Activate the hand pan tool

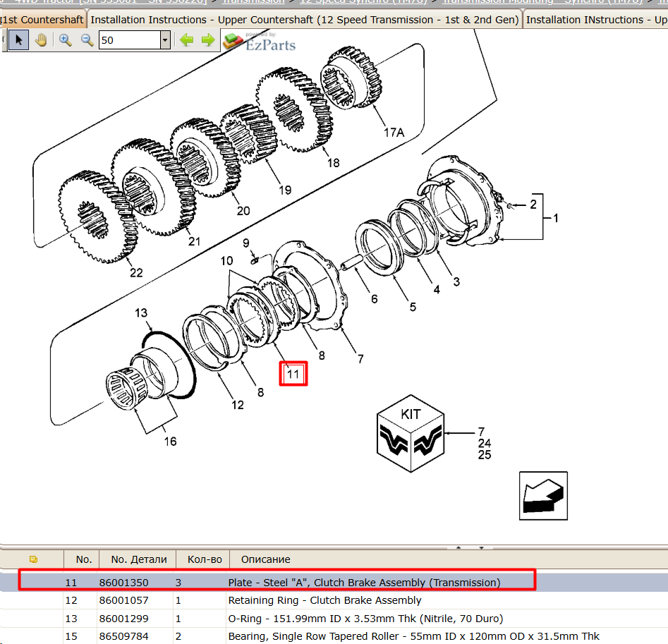tap(41, 40)
